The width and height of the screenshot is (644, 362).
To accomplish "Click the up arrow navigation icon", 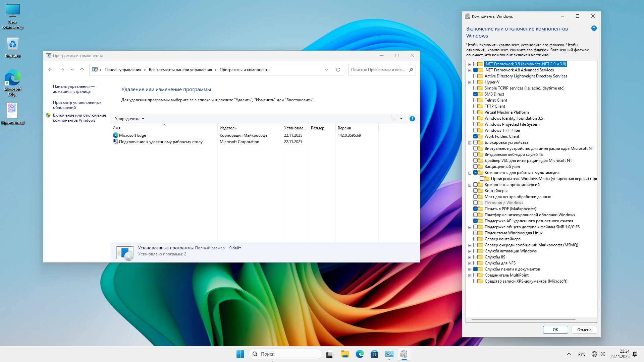I will (x=82, y=70).
